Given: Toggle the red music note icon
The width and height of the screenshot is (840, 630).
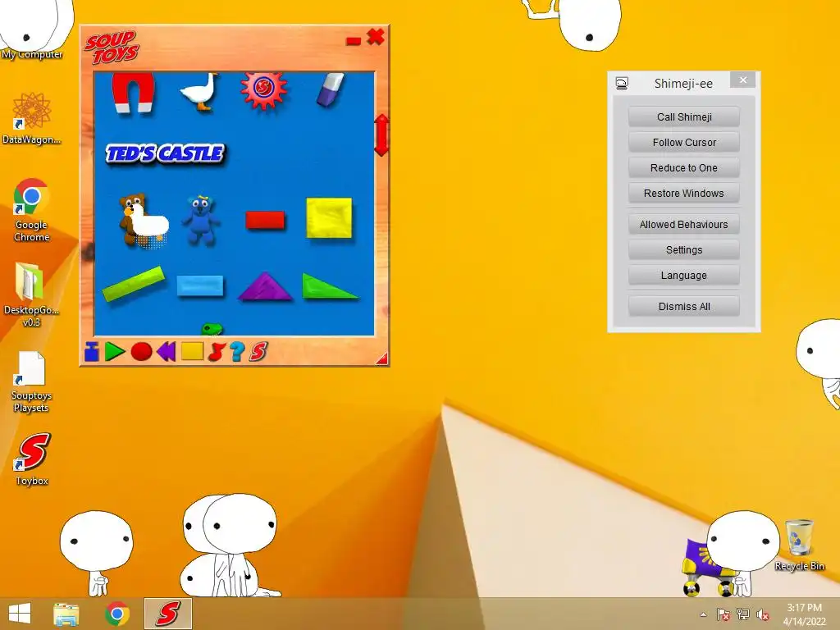Looking at the screenshot, I should coord(216,351).
